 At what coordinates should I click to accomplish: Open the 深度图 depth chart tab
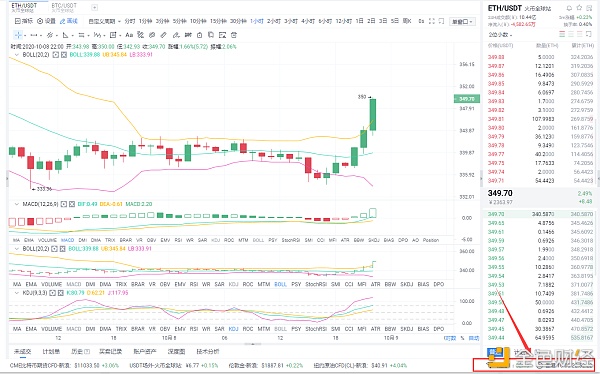click(x=176, y=351)
